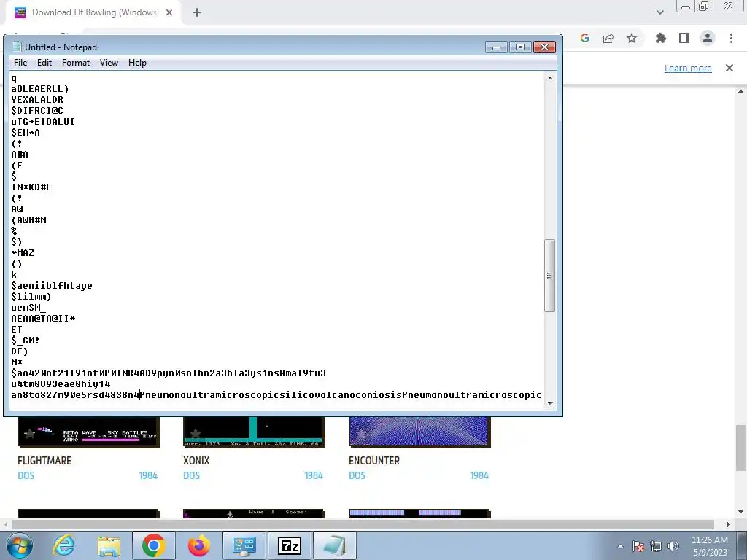This screenshot has width=747, height=560.
Task: Open the Notepad File menu
Action: pos(20,63)
